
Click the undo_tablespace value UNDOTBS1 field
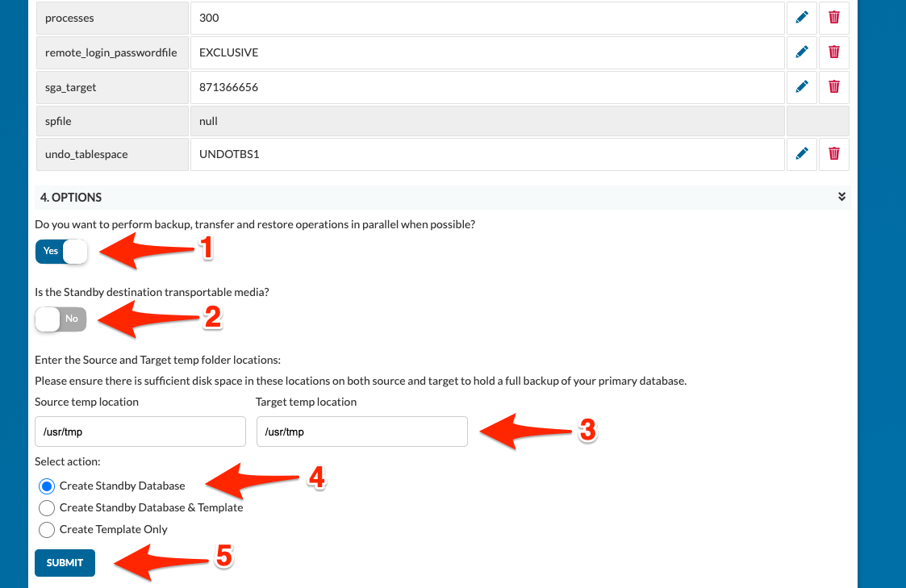click(x=487, y=154)
